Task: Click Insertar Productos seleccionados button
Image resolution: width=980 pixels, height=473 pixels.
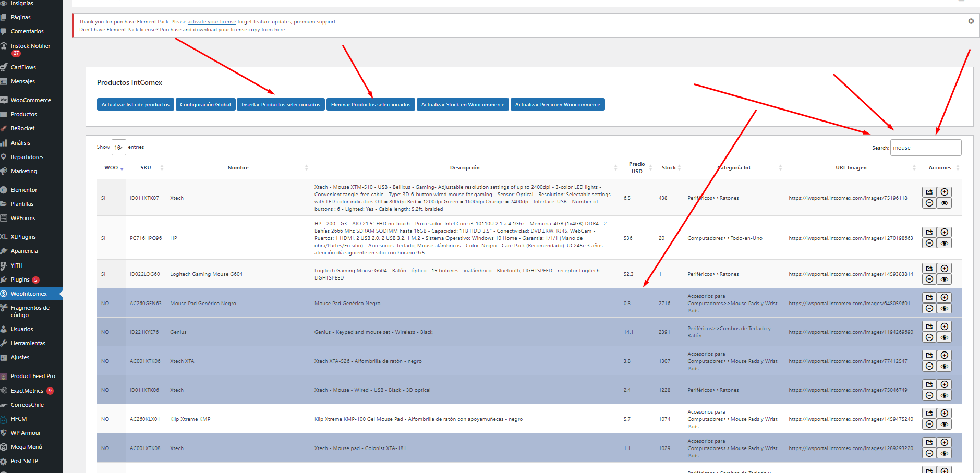Action: click(x=281, y=105)
